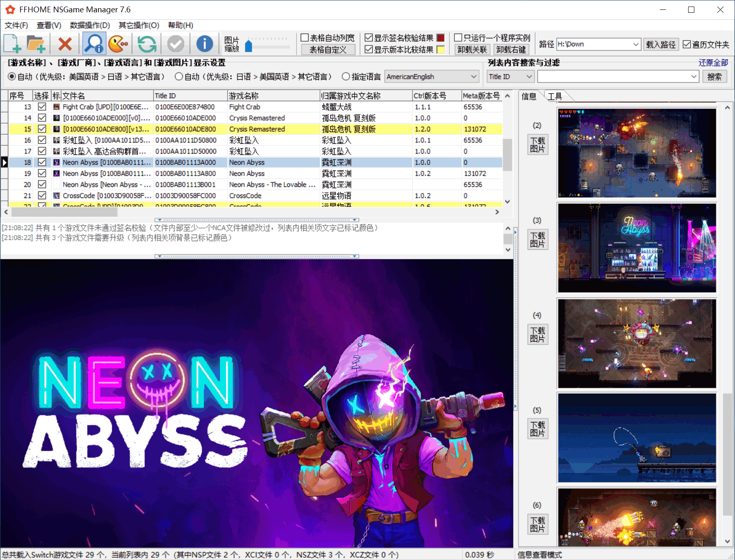The image size is (735, 560).
Task: Expand the path H:\Down dropdown
Action: 636,44
